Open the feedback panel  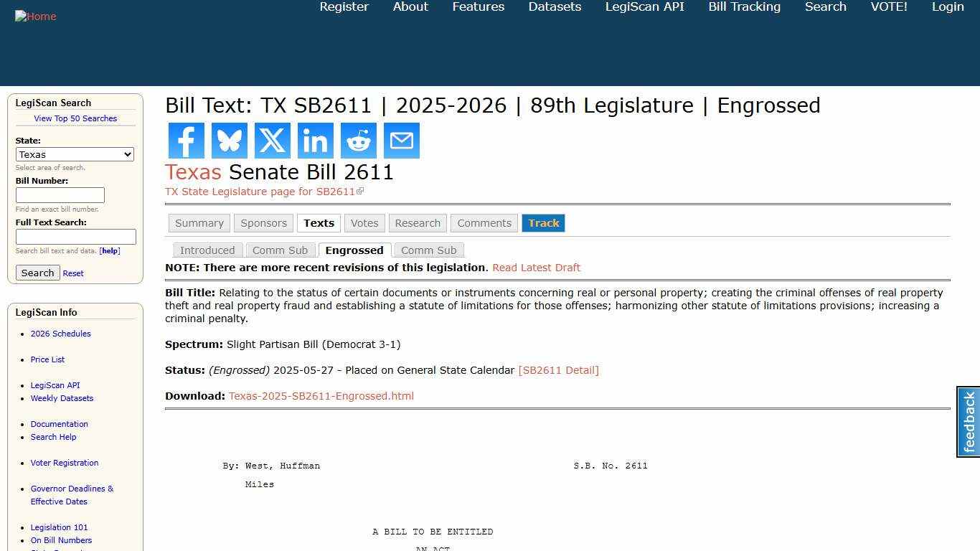[x=968, y=422]
